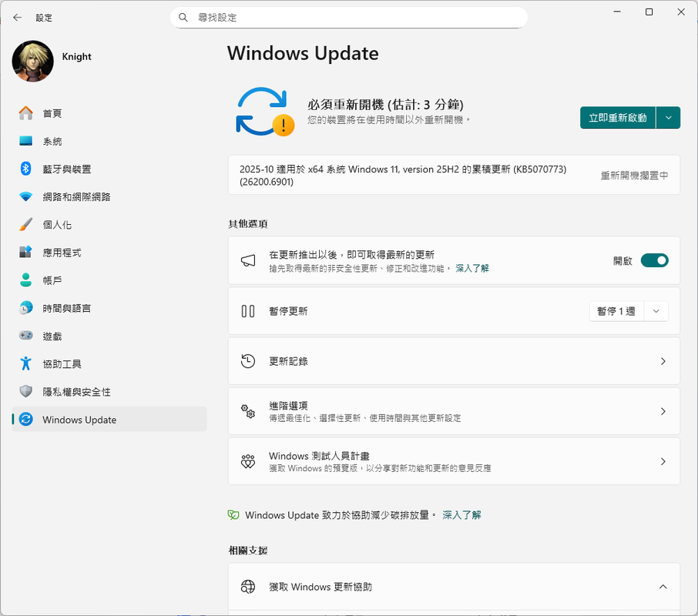Click the globe help icon for 獲取 Windows 更新協助
This screenshot has width=698, height=616.
(x=248, y=587)
